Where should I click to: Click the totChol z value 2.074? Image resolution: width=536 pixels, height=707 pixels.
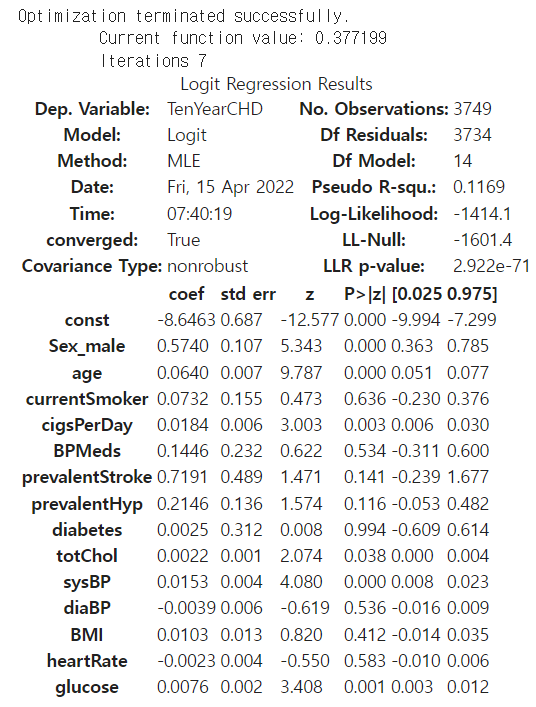click(x=301, y=556)
